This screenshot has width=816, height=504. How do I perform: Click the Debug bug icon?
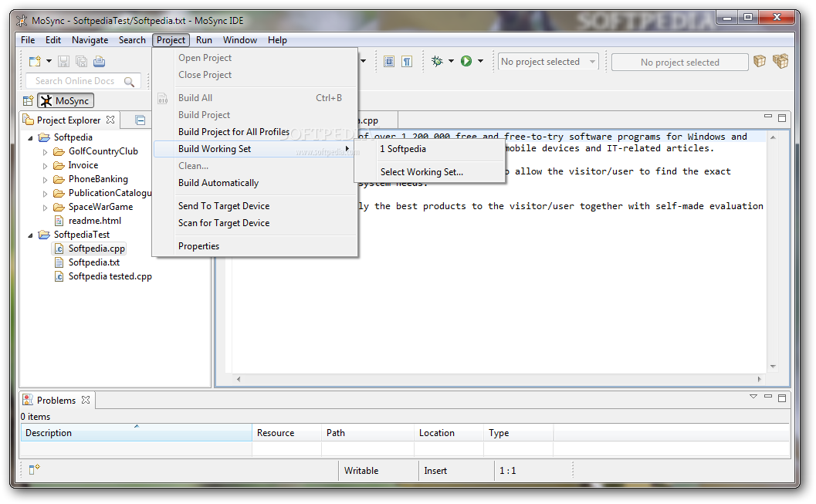[x=437, y=62]
